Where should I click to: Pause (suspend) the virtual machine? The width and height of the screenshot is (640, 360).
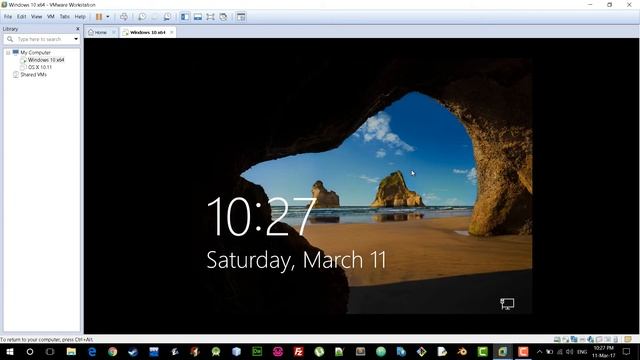point(99,17)
